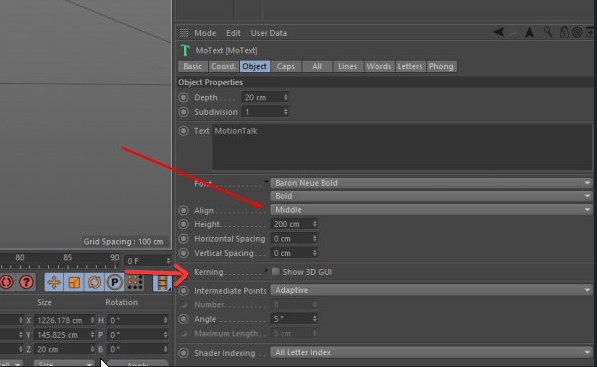Click the Y size stepper arrows

click(92, 335)
